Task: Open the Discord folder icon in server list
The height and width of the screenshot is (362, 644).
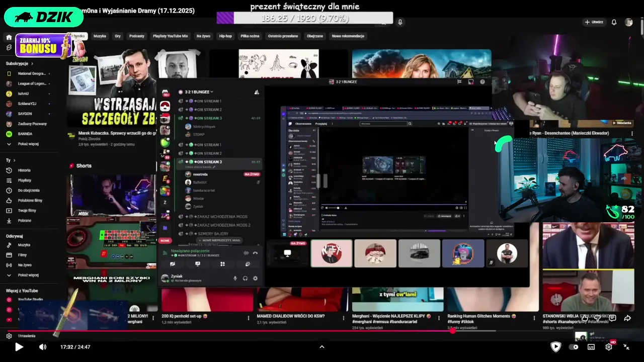Action: pyautogui.click(x=165, y=228)
